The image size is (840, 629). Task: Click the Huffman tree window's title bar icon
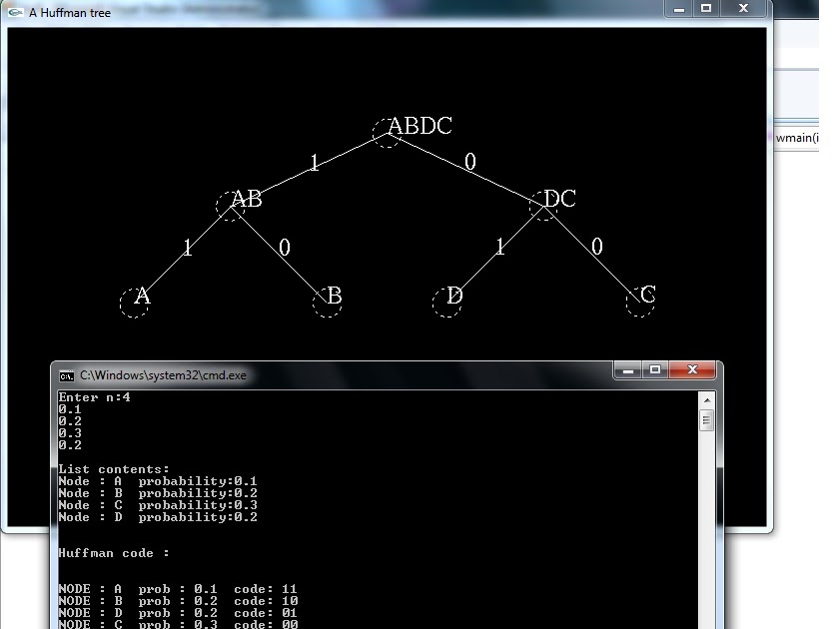[15, 12]
